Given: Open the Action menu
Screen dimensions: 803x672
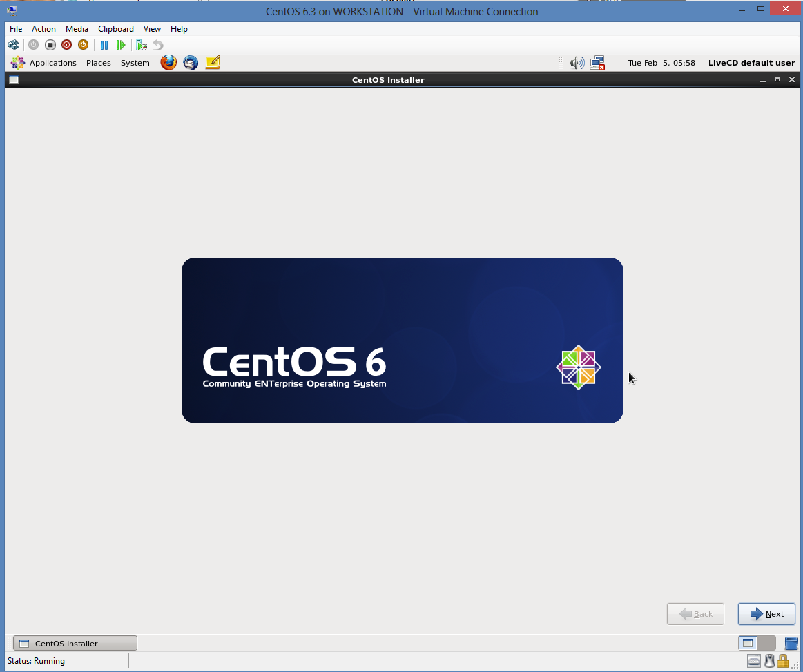Looking at the screenshot, I should point(43,29).
